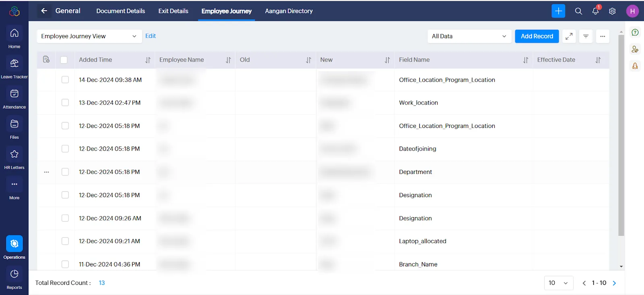Open notifications bell

[596, 11]
